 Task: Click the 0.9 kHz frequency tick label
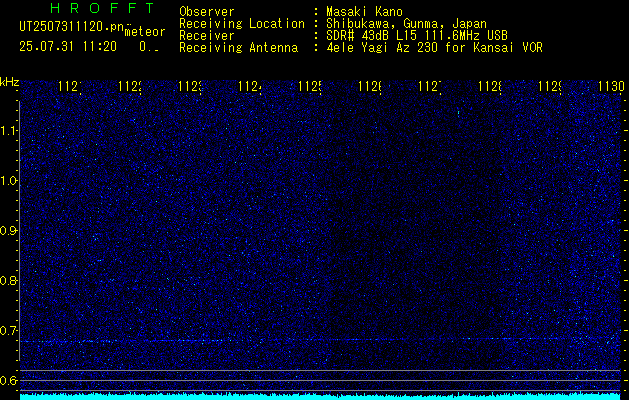point(8,231)
